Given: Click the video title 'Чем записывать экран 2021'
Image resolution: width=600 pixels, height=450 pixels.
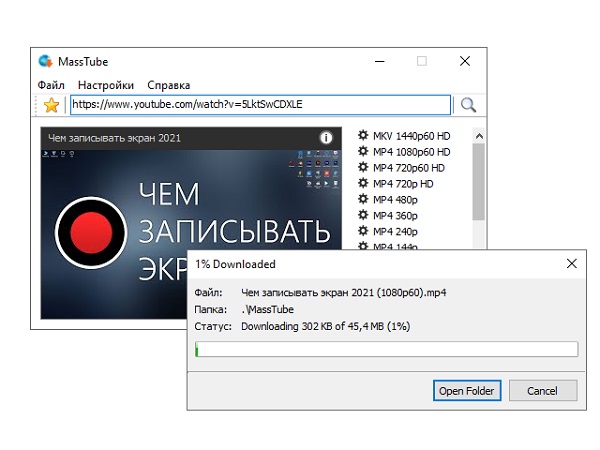Looking at the screenshot, I should tap(114, 138).
